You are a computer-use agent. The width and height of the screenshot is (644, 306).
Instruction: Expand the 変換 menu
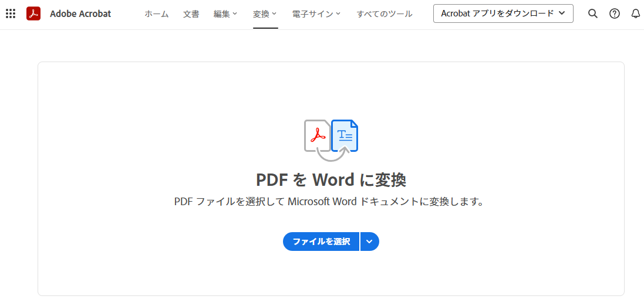[x=265, y=13]
